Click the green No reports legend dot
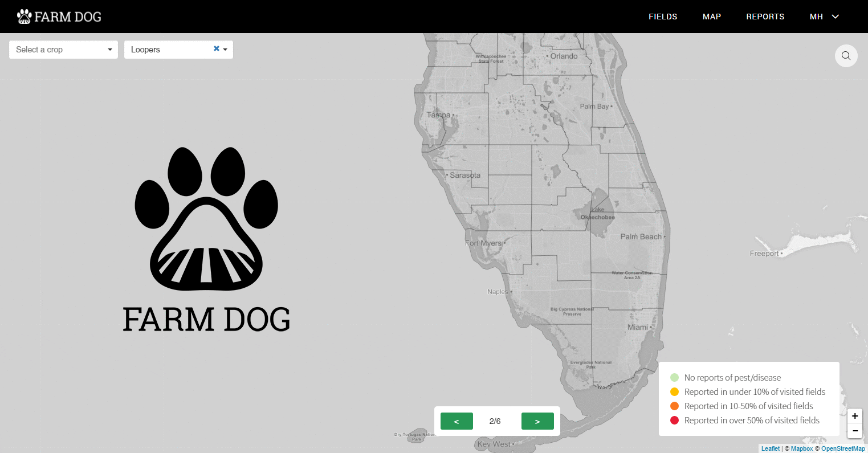Image resolution: width=868 pixels, height=453 pixels. (674, 377)
